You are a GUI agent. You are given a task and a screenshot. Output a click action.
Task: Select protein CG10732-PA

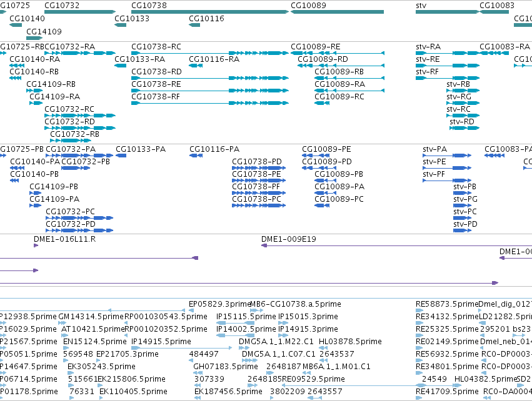pyautogui.click(x=71, y=149)
